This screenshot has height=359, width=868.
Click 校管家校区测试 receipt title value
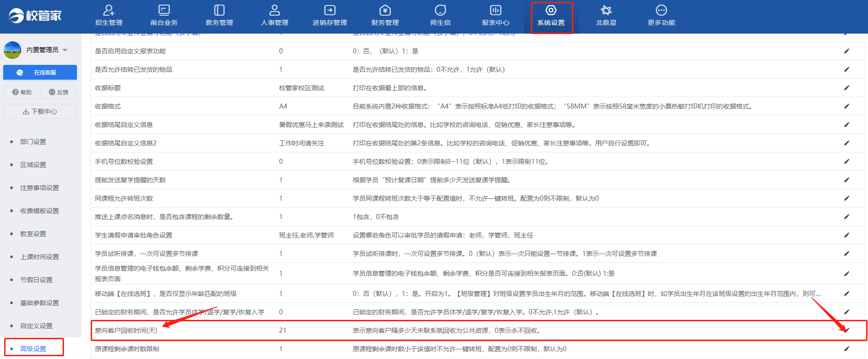click(x=302, y=88)
